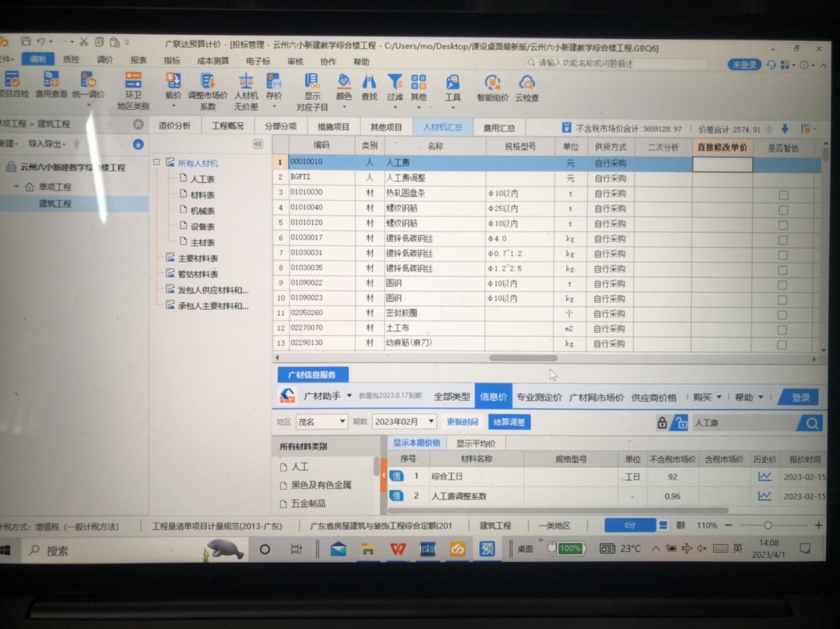Click the search magnifier for 人工费
840x629 pixels.
pos(812,423)
